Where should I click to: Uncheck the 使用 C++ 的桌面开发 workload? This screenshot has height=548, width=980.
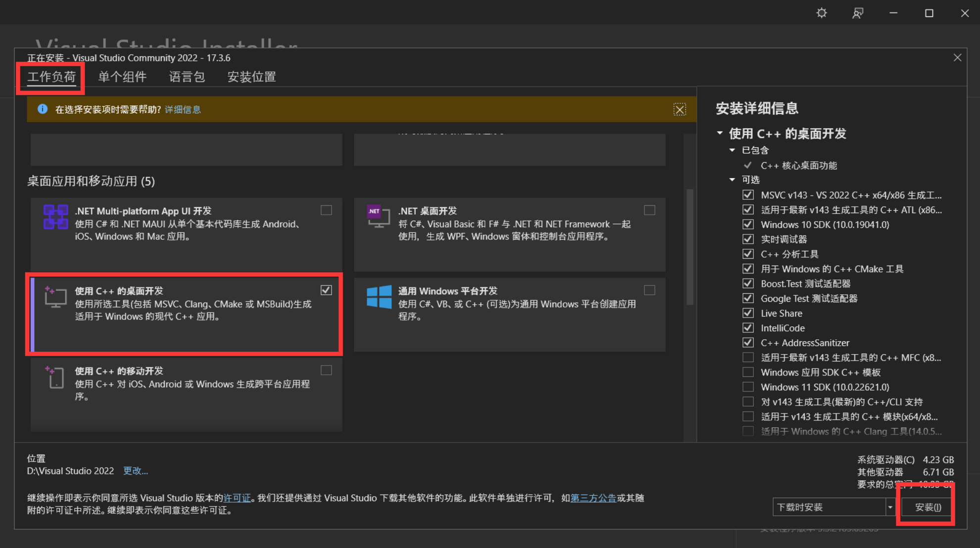point(326,290)
